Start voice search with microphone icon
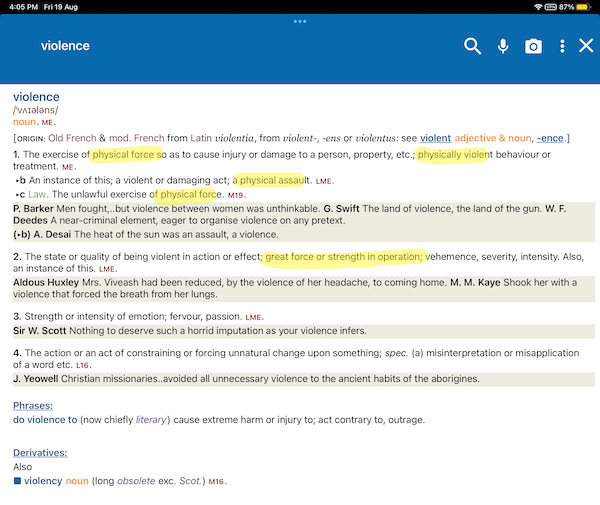600x505 pixels. point(503,46)
